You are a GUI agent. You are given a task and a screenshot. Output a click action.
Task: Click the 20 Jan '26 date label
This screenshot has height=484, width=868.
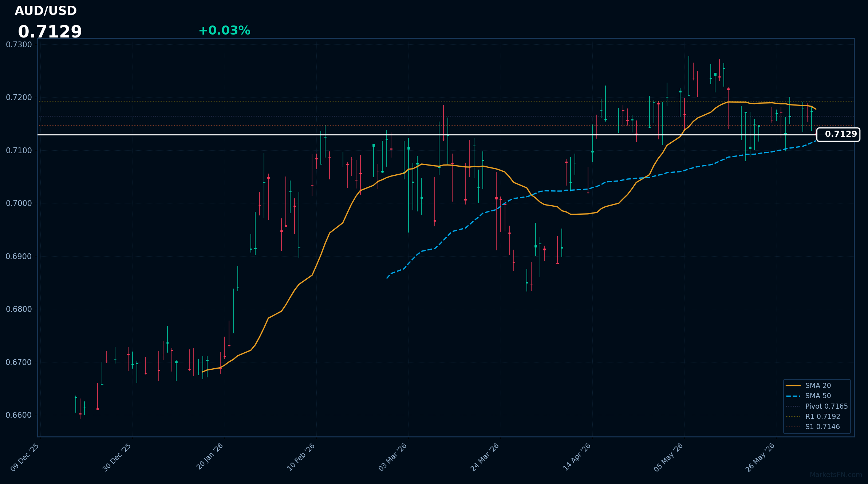210,456
